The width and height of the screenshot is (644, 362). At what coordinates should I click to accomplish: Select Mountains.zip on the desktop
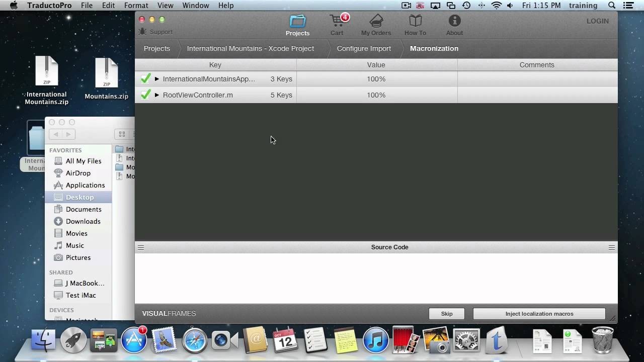point(107,78)
